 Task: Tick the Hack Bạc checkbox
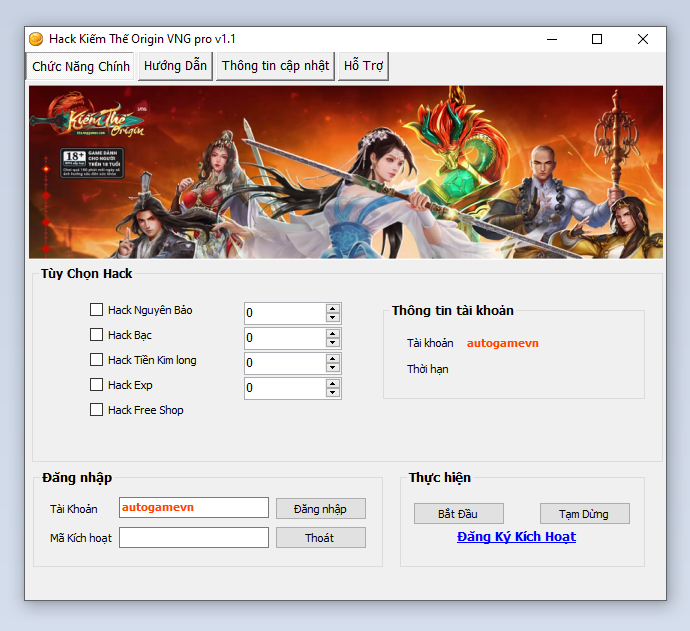click(x=97, y=335)
